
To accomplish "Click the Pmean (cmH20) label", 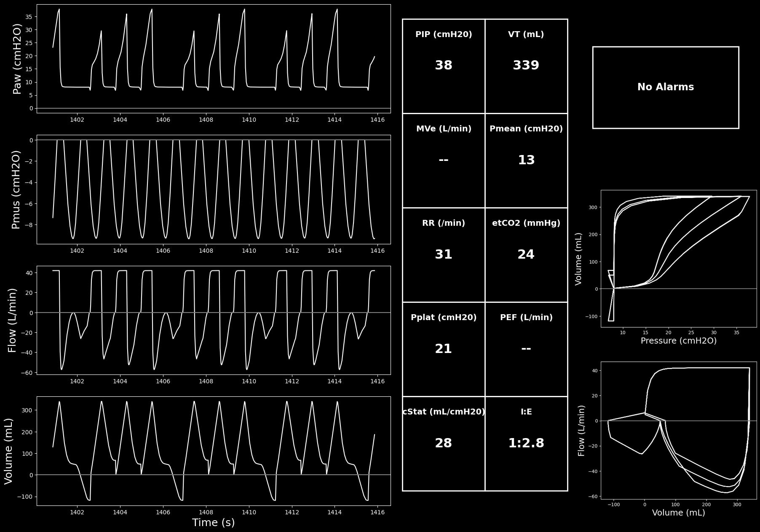I will click(526, 129).
